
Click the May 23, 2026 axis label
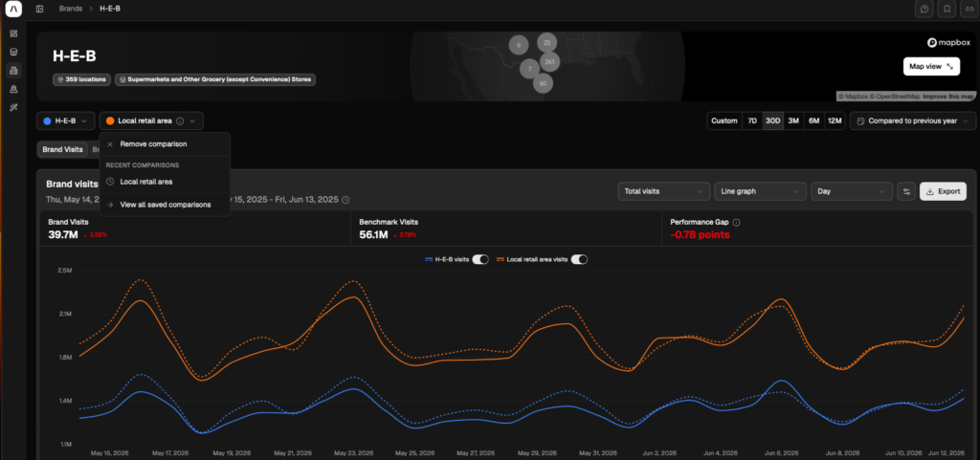[x=354, y=452]
